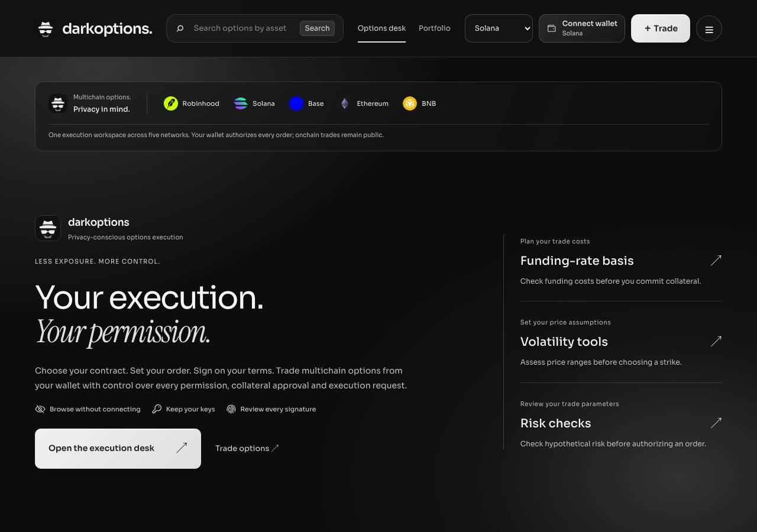Screen dimensions: 757x532
Task: Focus the Search options by asset field
Action: pyautogui.click(x=240, y=28)
